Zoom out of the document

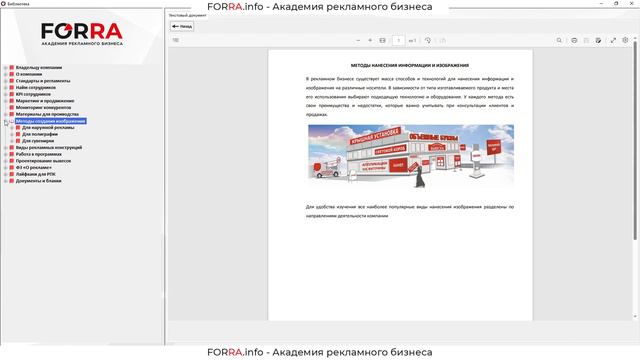click(x=358, y=40)
